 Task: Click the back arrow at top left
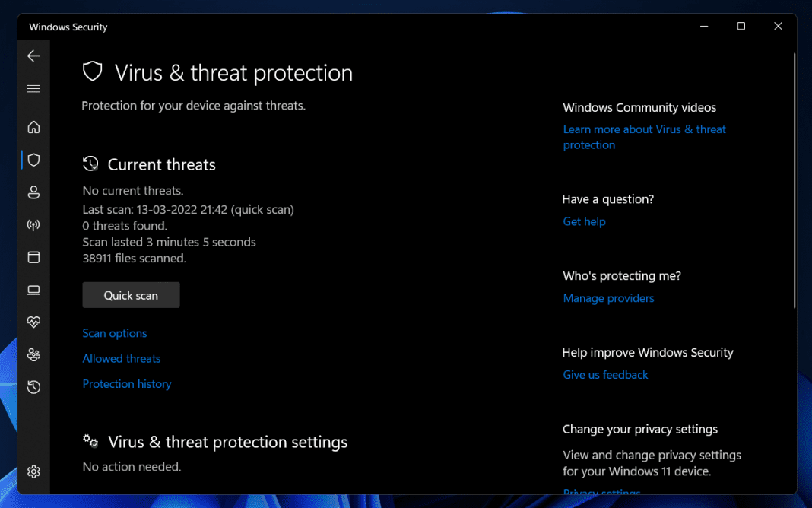[33, 56]
